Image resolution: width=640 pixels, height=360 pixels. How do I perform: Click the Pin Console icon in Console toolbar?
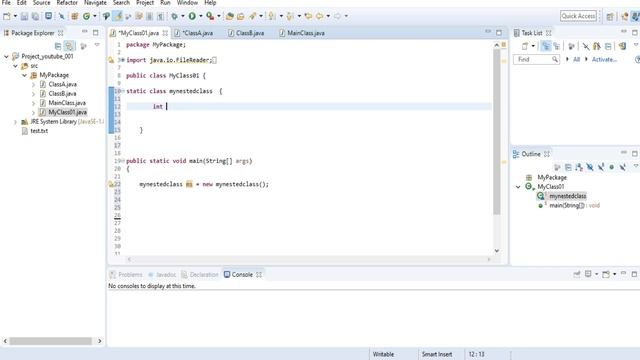click(x=577, y=274)
